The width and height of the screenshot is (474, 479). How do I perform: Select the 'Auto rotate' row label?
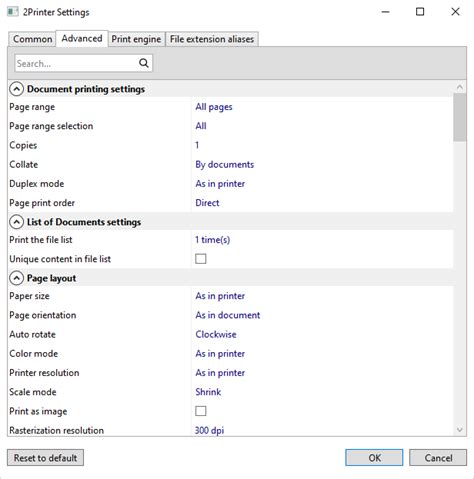32,334
